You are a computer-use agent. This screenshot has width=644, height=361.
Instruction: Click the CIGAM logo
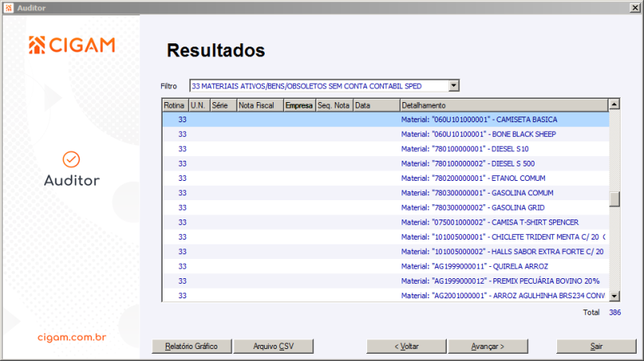[x=72, y=45]
